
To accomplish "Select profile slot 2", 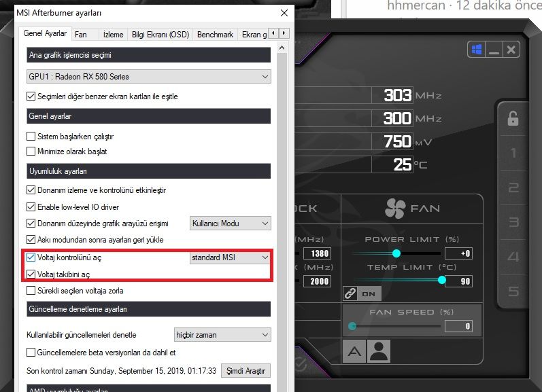I will click(x=513, y=188).
